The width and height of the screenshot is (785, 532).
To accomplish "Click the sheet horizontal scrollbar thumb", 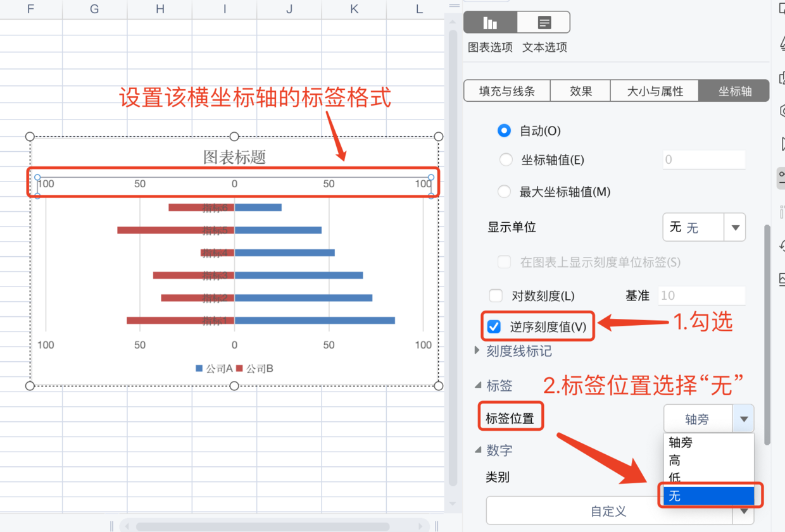I will 263,526.
